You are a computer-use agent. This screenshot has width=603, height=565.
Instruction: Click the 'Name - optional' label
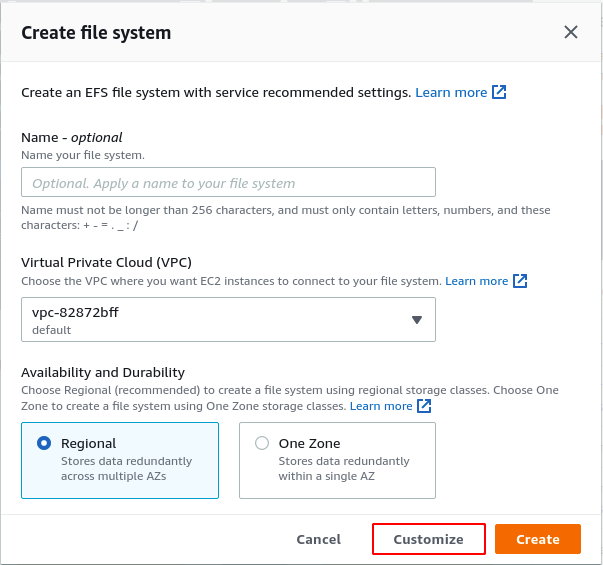pyautogui.click(x=72, y=137)
